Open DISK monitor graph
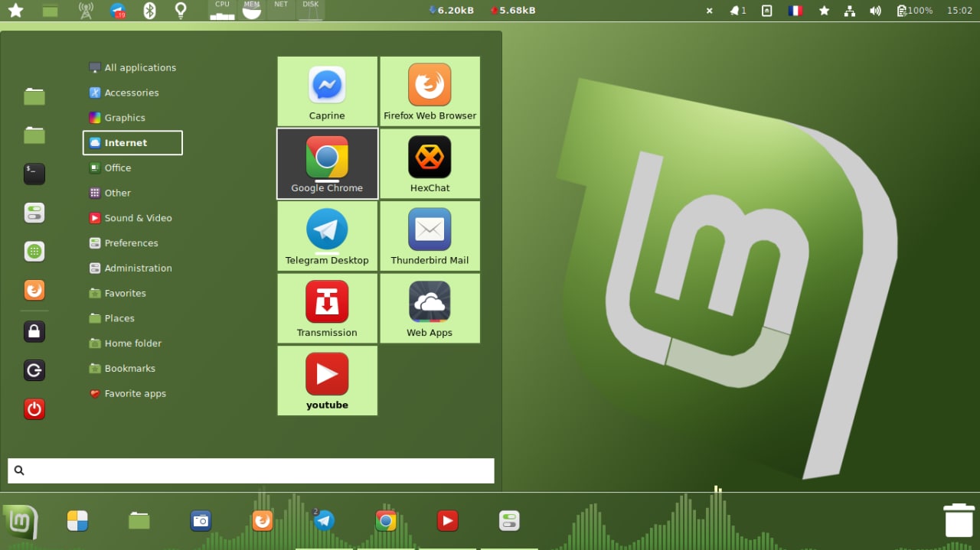Image resolution: width=980 pixels, height=550 pixels. coord(310,10)
